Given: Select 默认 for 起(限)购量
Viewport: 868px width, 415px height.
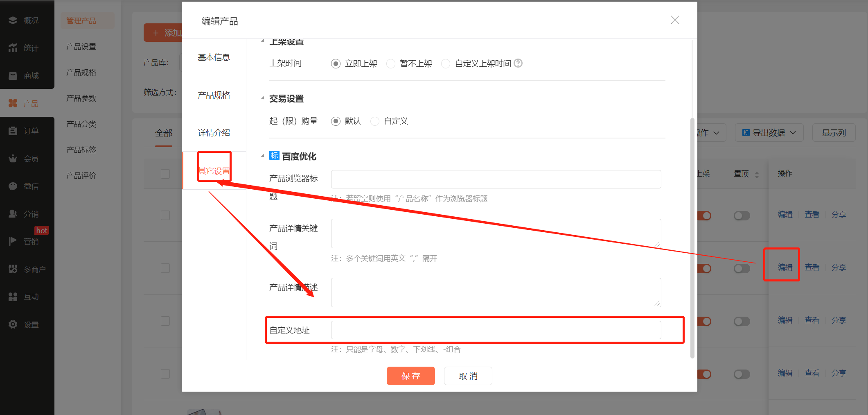Looking at the screenshot, I should (x=336, y=121).
